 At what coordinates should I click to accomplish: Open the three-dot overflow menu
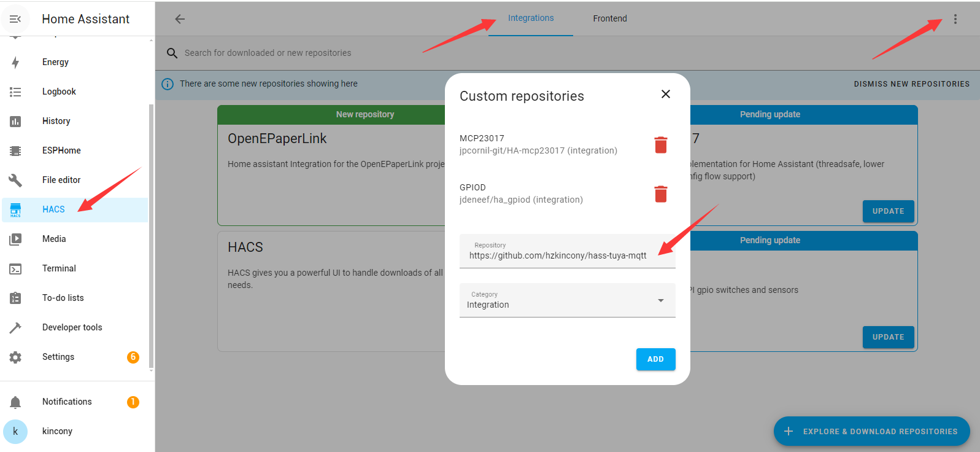tap(955, 19)
